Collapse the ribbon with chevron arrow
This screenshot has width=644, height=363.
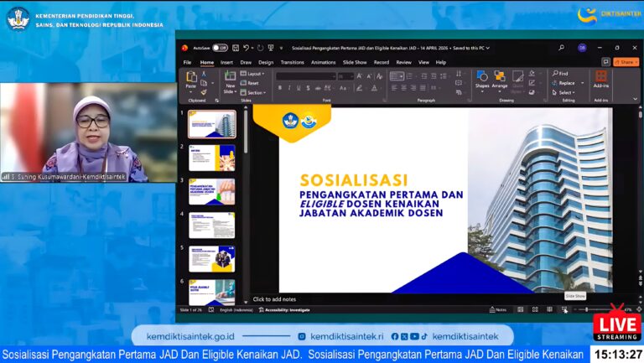[635, 99]
